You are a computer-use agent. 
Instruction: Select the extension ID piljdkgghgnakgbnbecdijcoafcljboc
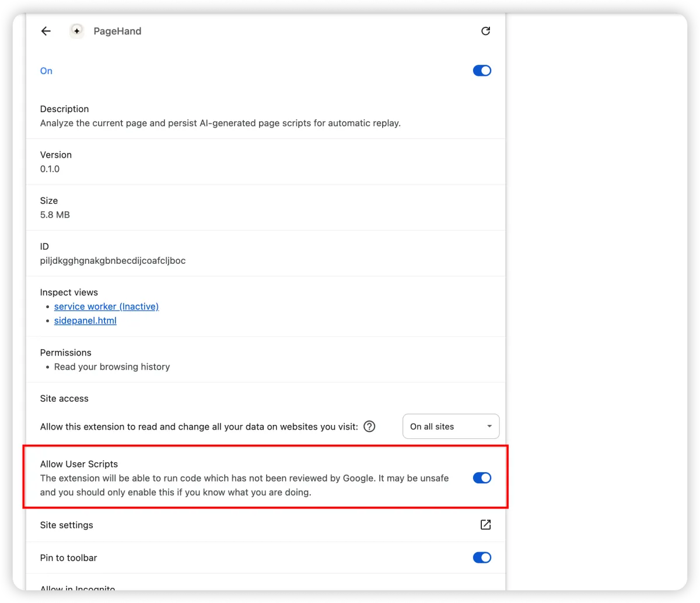coord(113,260)
